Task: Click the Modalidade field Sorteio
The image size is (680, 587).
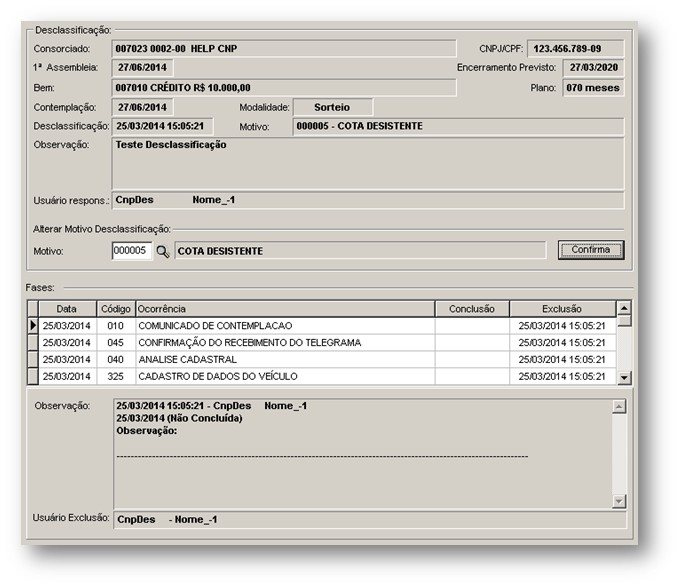Action: point(333,107)
